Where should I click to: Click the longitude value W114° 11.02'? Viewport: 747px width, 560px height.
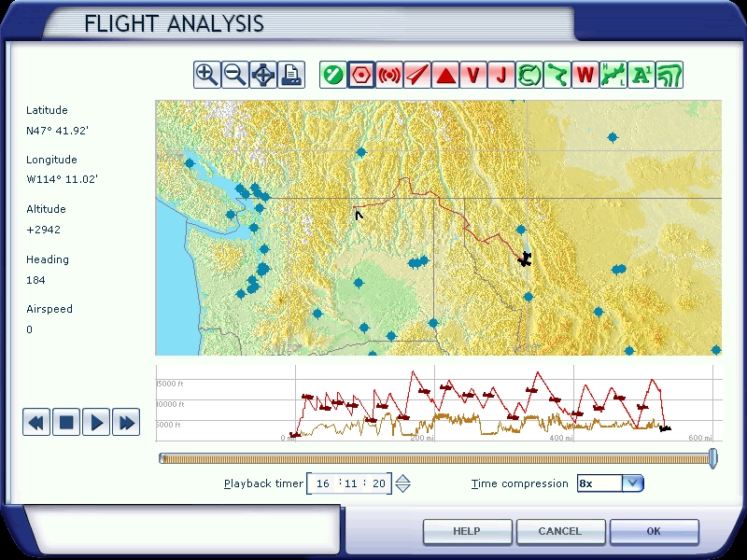(x=62, y=179)
